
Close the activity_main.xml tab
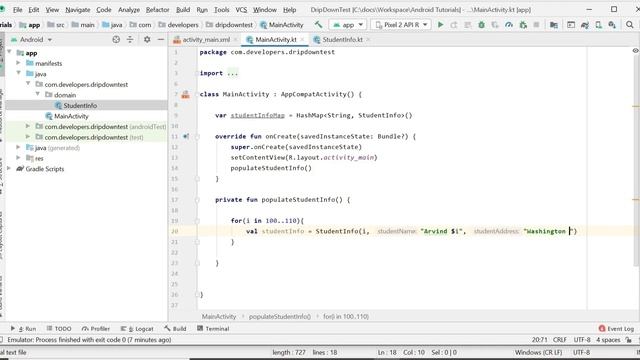coord(236,39)
